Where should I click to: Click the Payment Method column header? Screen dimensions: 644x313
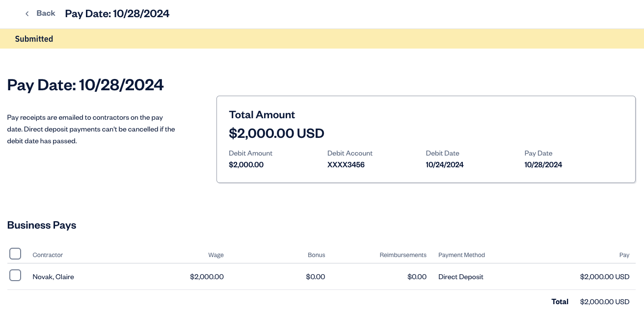(x=461, y=255)
